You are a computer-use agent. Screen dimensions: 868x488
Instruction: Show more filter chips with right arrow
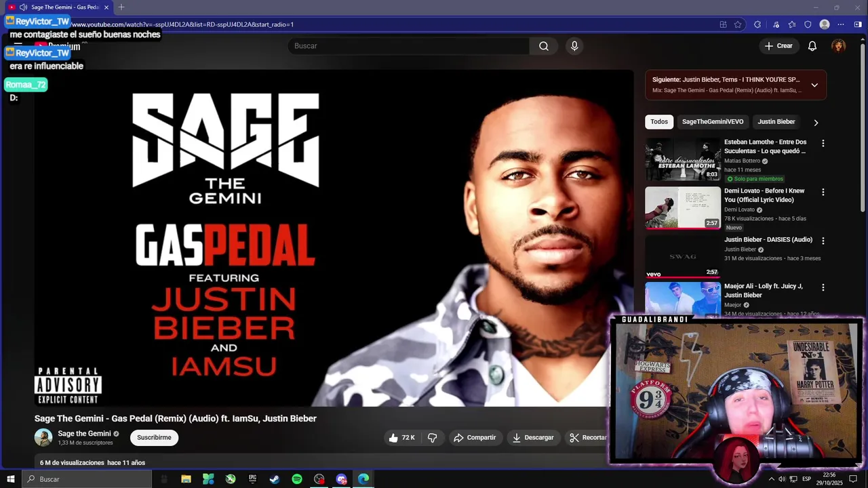coord(816,123)
